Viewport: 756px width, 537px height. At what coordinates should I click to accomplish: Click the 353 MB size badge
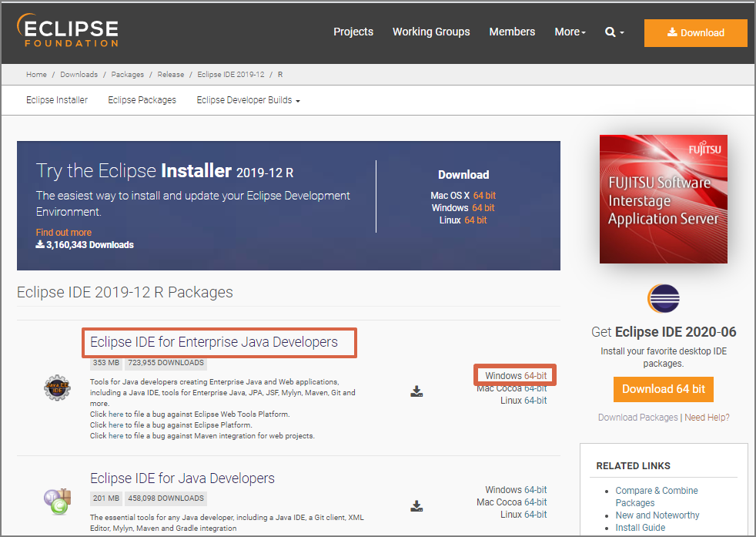coord(106,363)
